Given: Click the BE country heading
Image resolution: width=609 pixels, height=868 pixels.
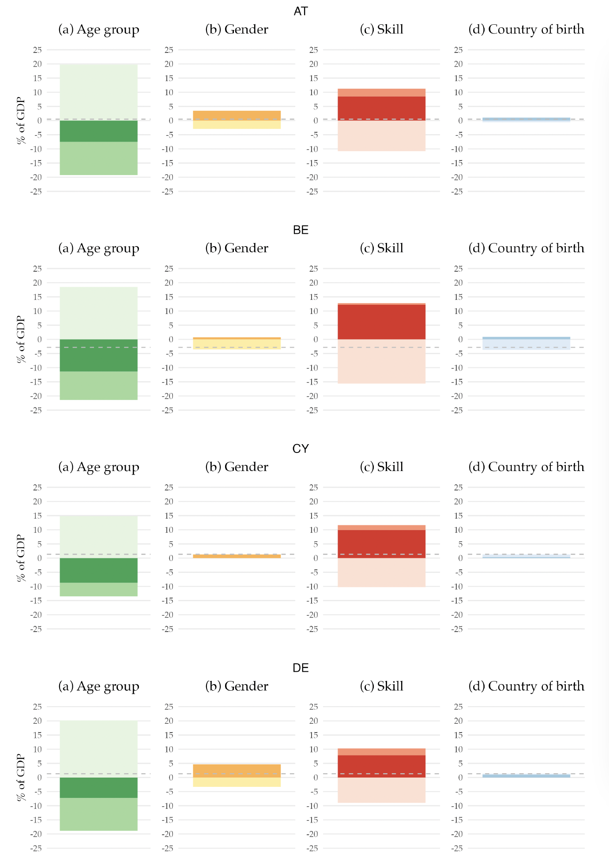Looking at the screenshot, I should coord(301,230).
